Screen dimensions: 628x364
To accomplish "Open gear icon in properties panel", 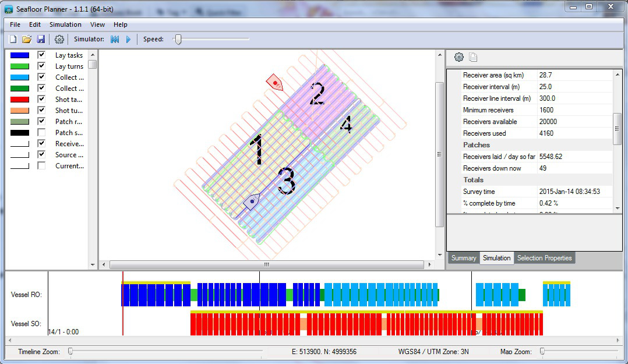I will tap(459, 57).
